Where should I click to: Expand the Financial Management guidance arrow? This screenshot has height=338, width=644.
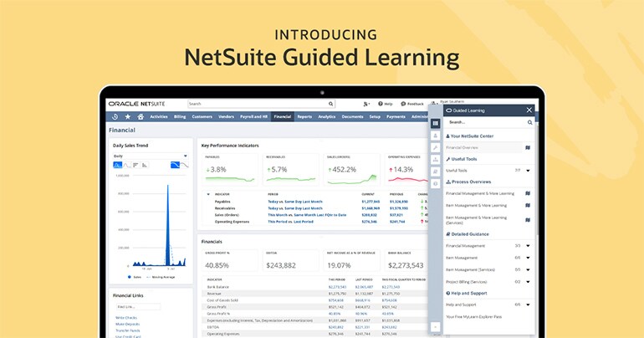click(x=529, y=246)
